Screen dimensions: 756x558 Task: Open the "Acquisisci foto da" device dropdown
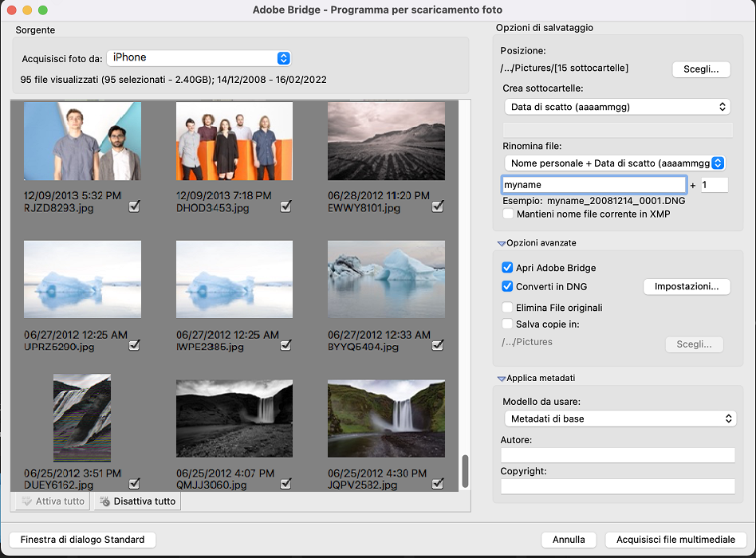tap(198, 58)
